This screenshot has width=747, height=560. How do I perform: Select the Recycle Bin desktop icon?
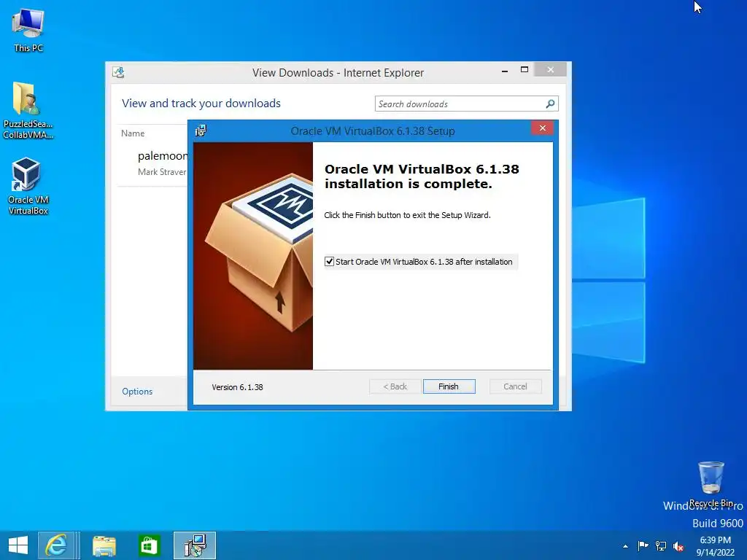[x=711, y=484]
